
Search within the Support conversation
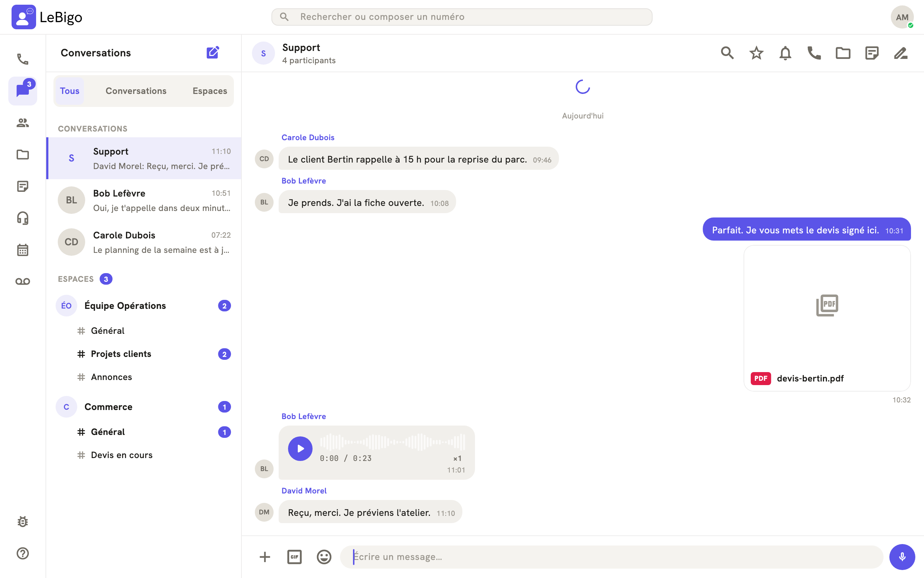(x=727, y=53)
